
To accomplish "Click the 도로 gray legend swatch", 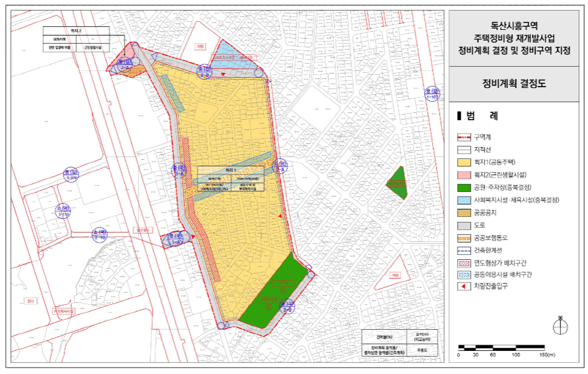I will (464, 226).
